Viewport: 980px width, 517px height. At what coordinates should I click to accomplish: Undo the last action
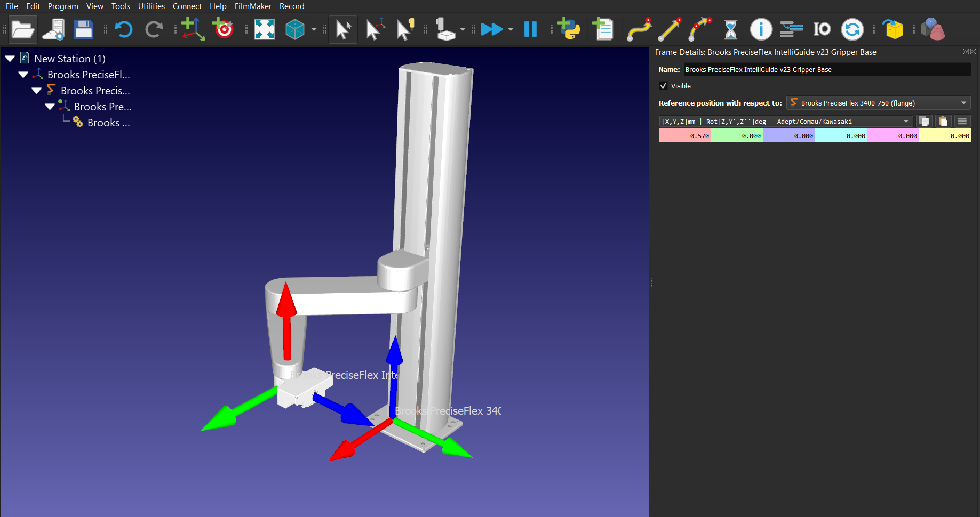pos(124,29)
